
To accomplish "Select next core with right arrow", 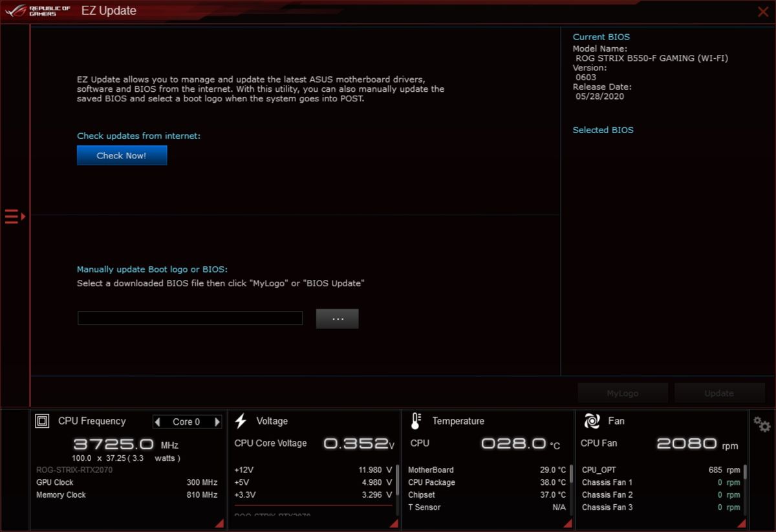I will coord(217,422).
